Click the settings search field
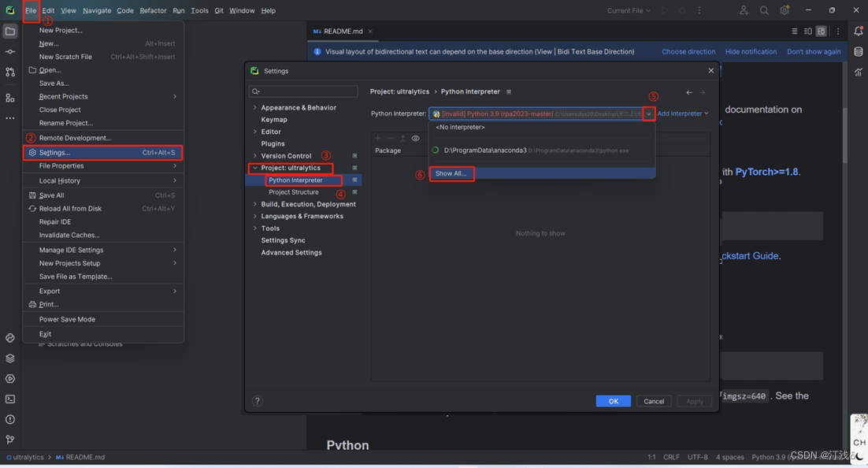Viewport: 868px width, 468px height. [x=303, y=91]
